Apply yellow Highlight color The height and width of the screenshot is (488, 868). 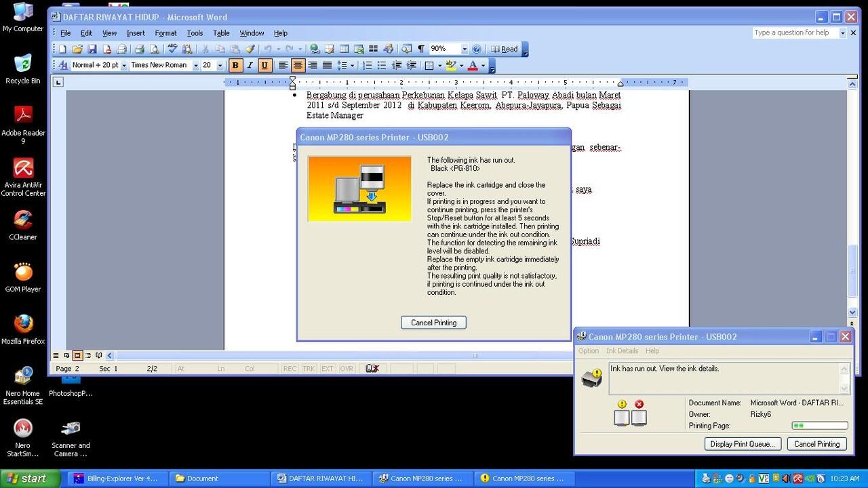tap(451, 65)
